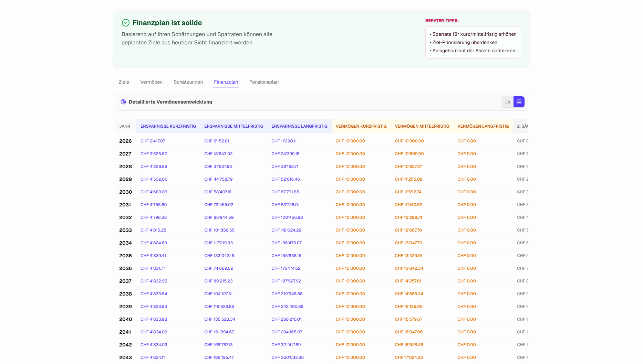Click the Ersparnisse Langfristig column header

(299, 126)
